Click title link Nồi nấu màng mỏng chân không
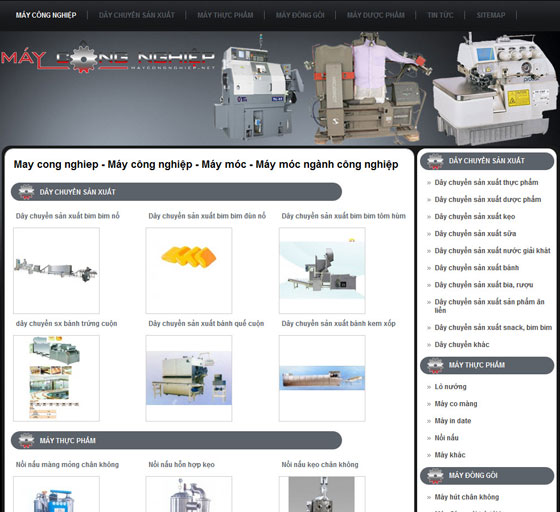560x512 pixels. [x=67, y=465]
